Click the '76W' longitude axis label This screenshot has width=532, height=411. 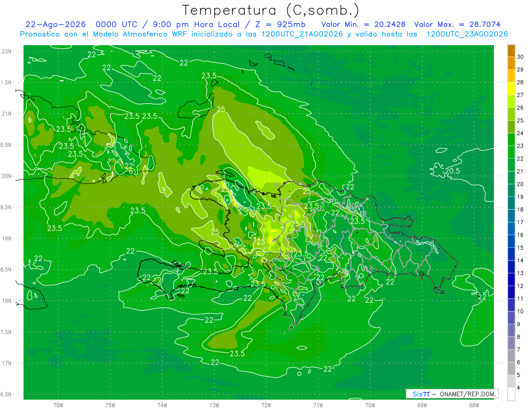tap(58, 406)
